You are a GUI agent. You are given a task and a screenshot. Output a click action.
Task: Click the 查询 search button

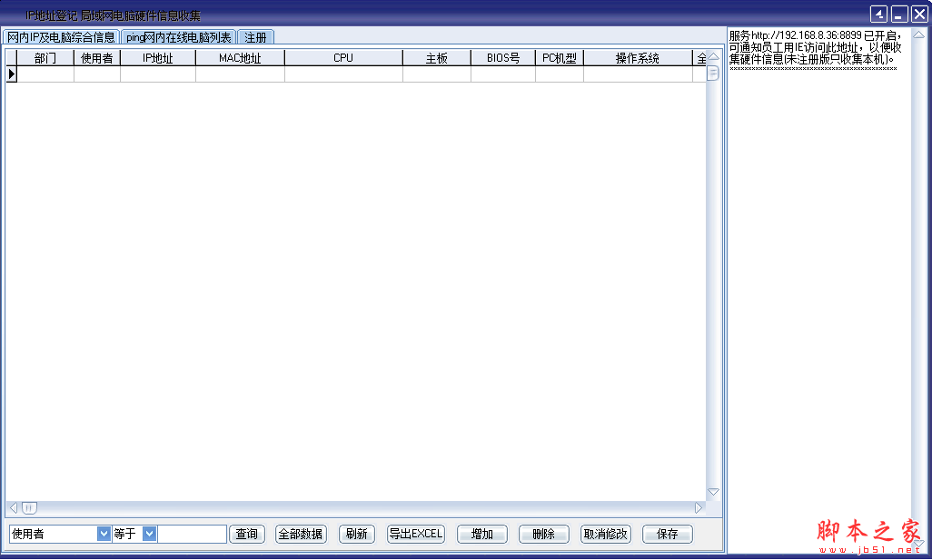click(246, 534)
